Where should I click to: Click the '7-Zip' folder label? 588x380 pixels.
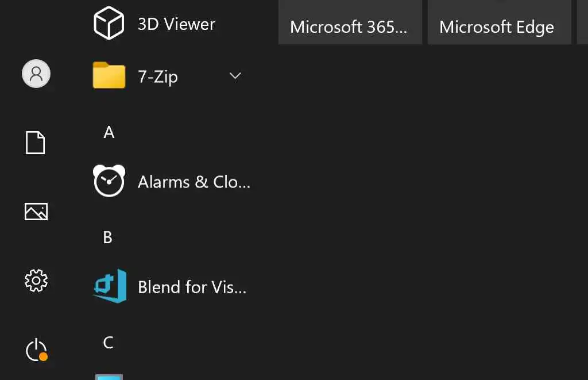[x=158, y=76]
